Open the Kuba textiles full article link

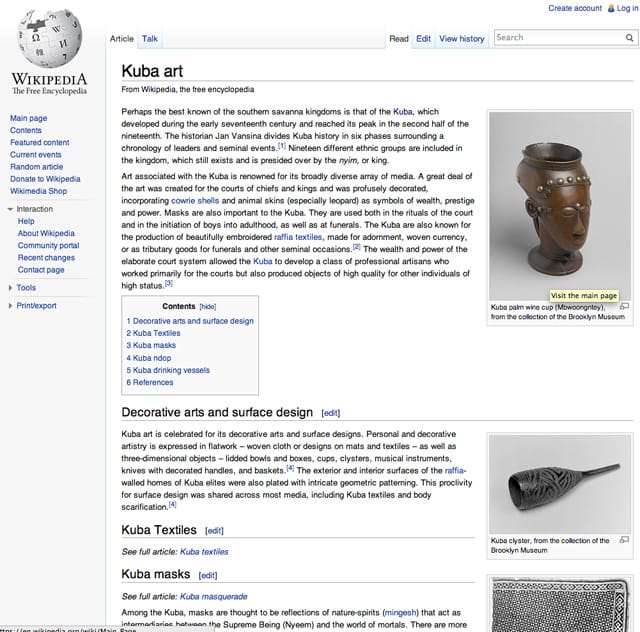(204, 552)
